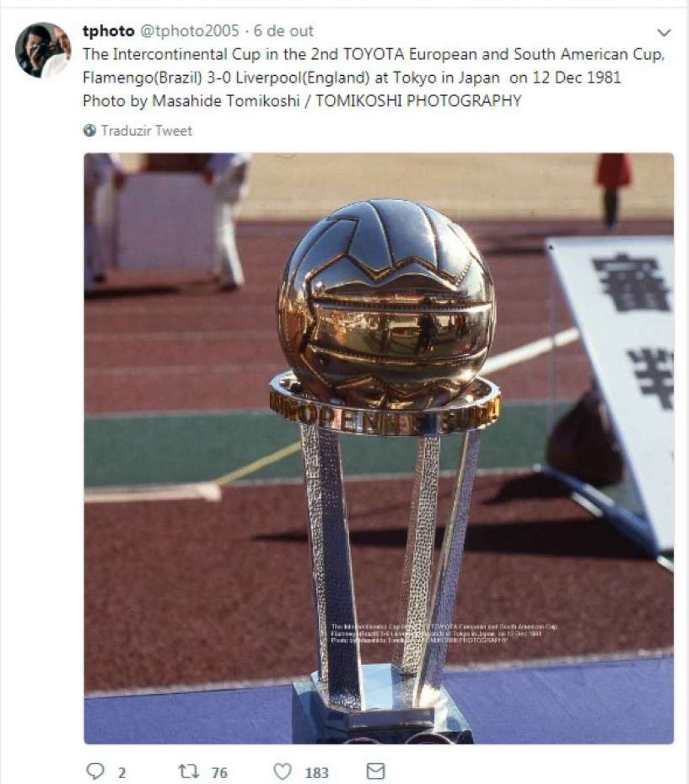Screen dimensions: 689x784
Task: Click the reply speech bubble icon
Action: [95, 772]
